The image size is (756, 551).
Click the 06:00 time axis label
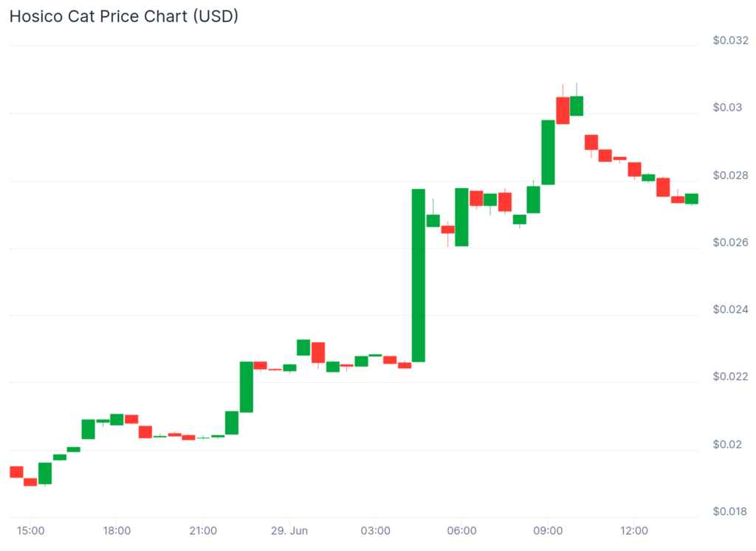click(x=461, y=530)
